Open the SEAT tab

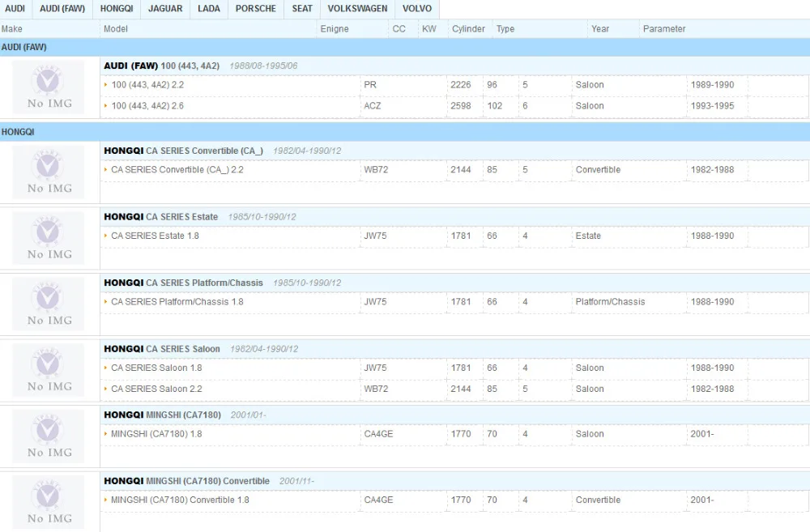pyautogui.click(x=302, y=9)
